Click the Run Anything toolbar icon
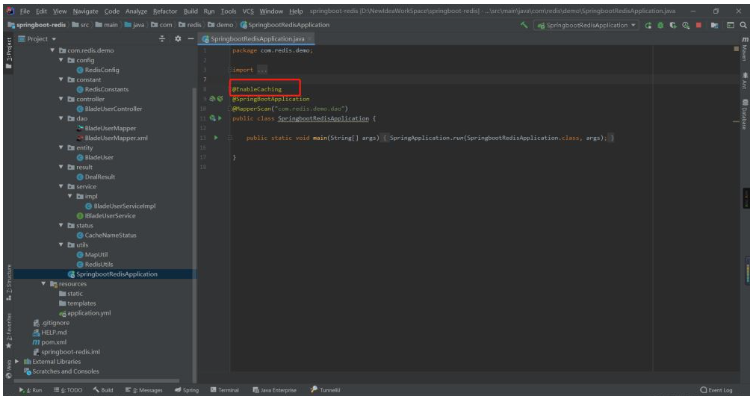Screen dimensions: 751x396 [730, 25]
